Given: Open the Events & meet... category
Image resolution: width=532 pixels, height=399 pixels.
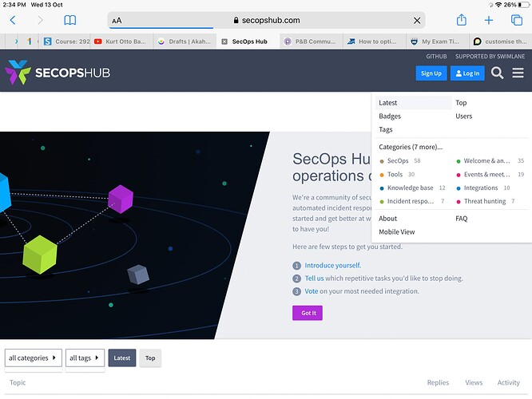Looking at the screenshot, I should click(x=486, y=174).
